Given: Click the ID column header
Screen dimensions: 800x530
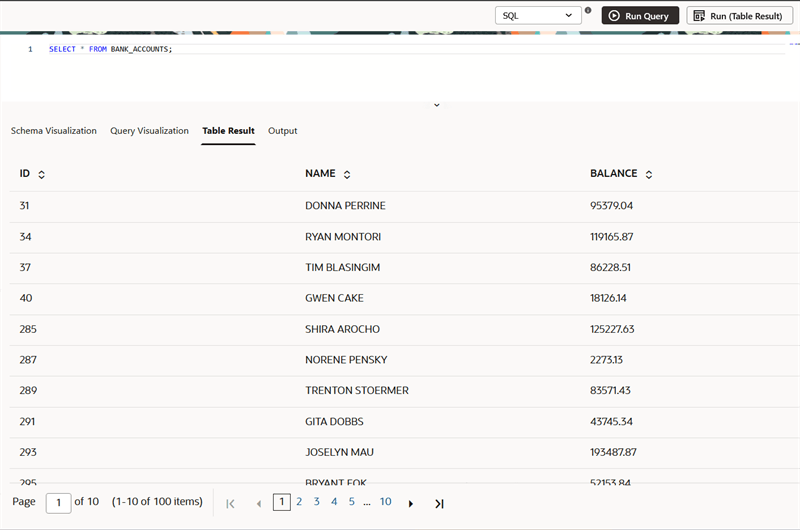Looking at the screenshot, I should pos(24,173).
